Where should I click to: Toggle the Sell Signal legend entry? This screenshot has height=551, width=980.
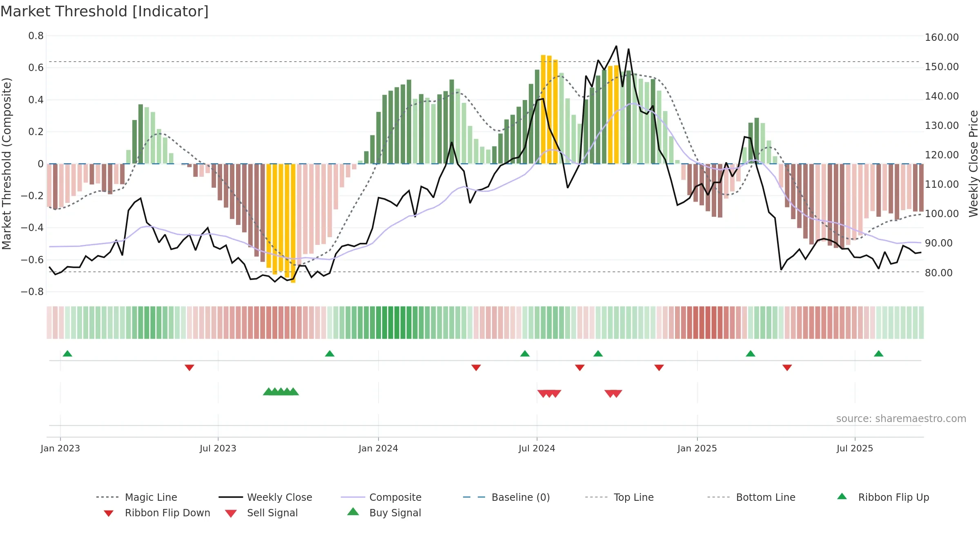point(261,513)
